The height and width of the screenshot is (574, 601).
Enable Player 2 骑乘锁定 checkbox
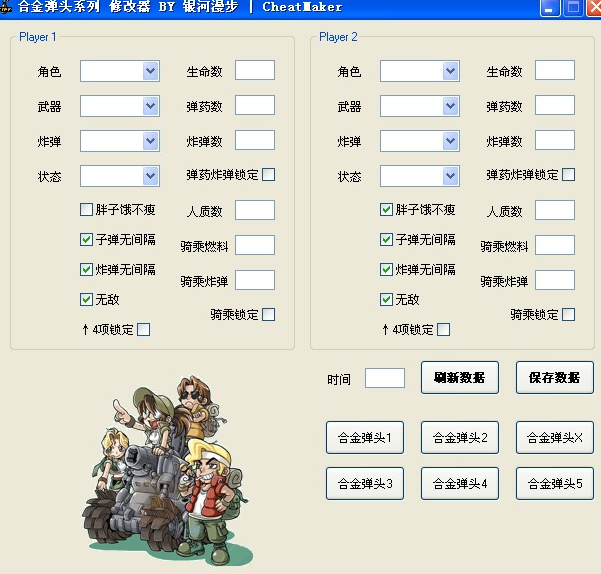tap(568, 314)
